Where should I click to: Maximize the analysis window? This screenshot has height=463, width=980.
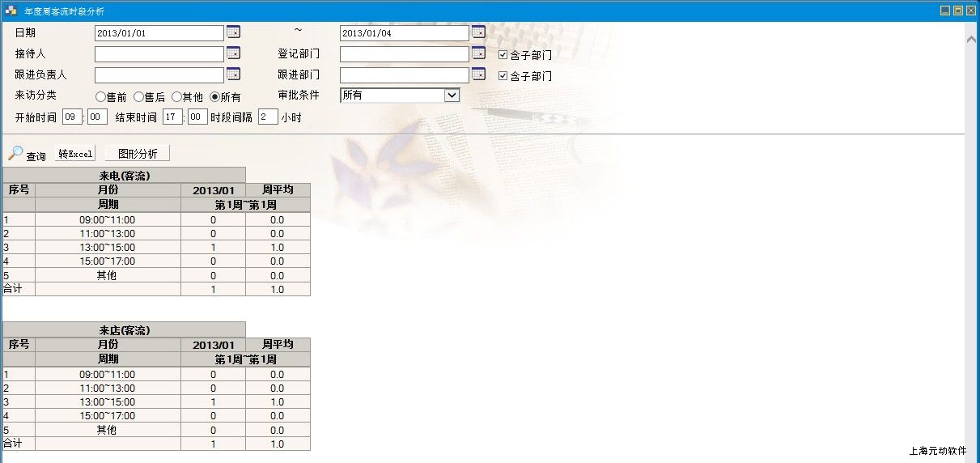pos(958,11)
